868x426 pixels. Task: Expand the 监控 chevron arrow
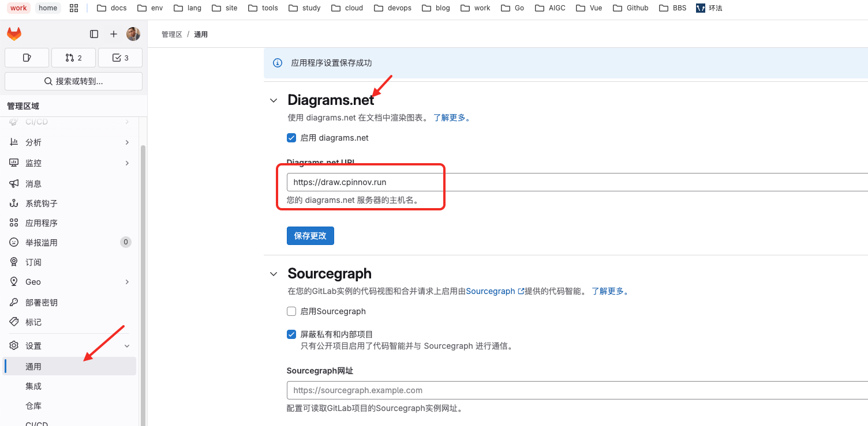click(x=127, y=163)
